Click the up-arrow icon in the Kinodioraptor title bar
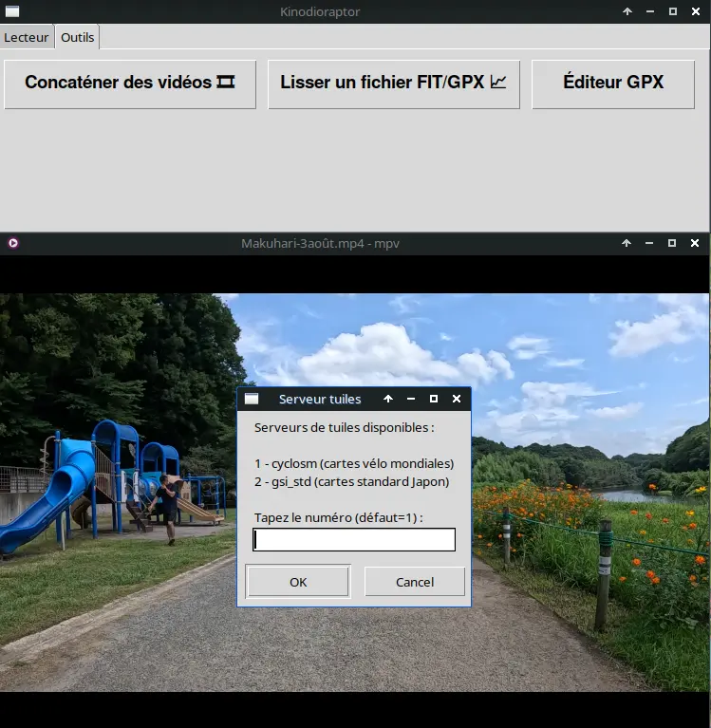The height and width of the screenshot is (728, 711). click(627, 11)
